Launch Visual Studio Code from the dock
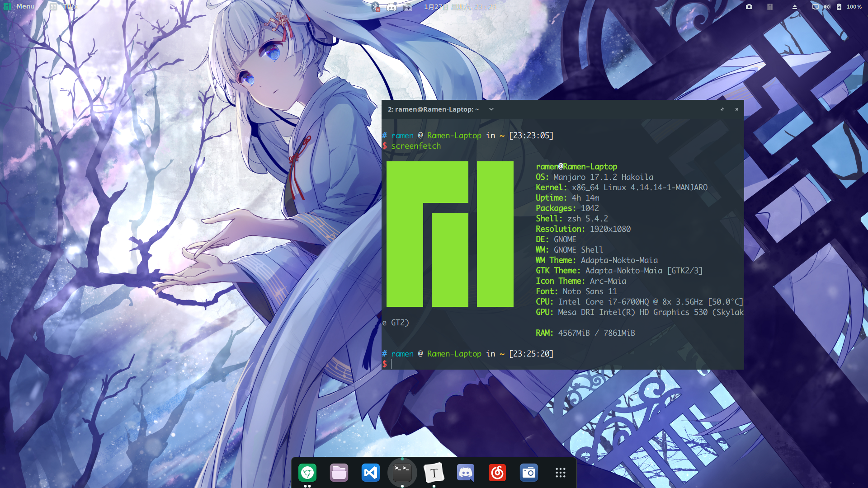The height and width of the screenshot is (488, 868). pyautogui.click(x=371, y=473)
